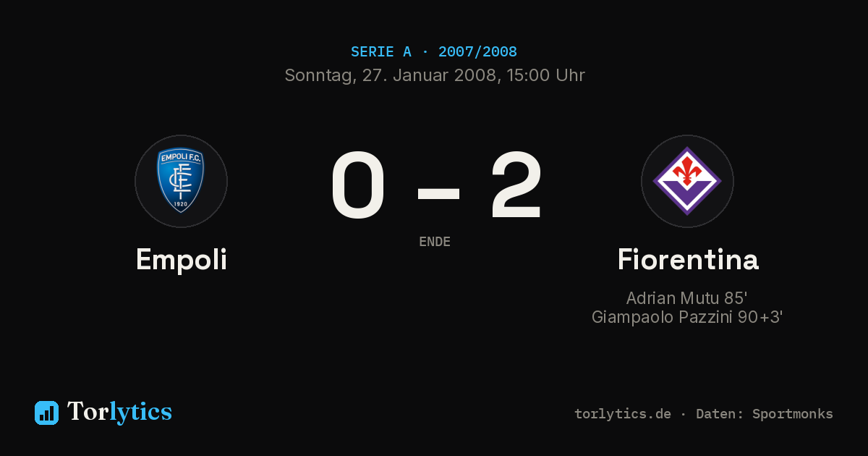Click the Fiorentina club crest
The image size is (868, 456).
click(x=687, y=181)
